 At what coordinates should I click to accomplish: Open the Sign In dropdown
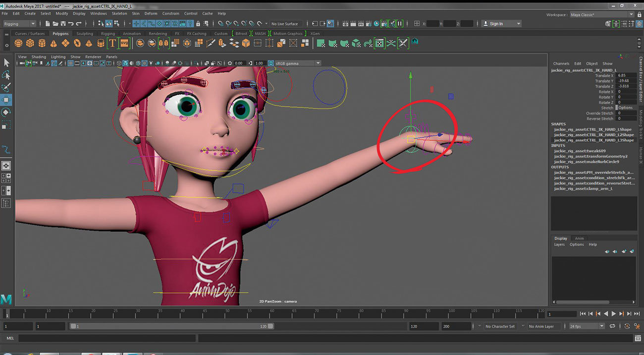[x=502, y=24]
